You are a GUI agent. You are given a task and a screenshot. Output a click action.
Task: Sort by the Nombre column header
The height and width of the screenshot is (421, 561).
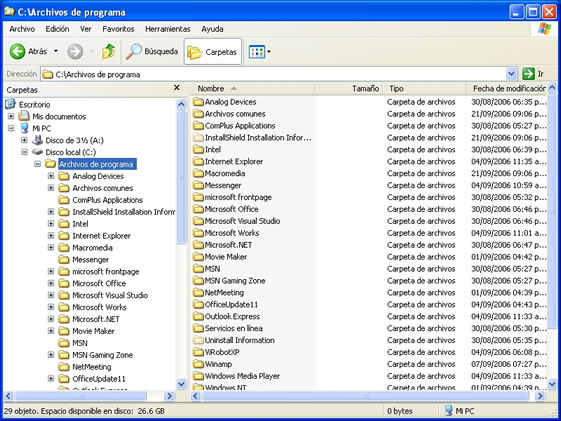[x=252, y=88]
